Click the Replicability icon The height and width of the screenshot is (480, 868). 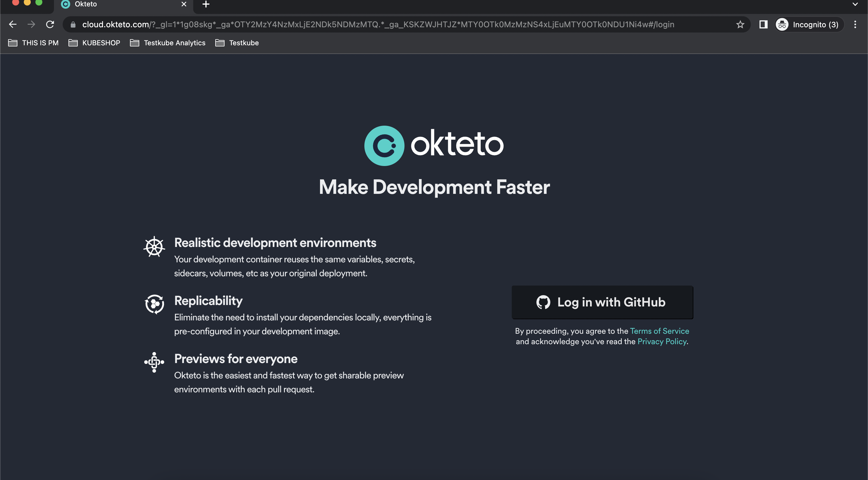154,304
